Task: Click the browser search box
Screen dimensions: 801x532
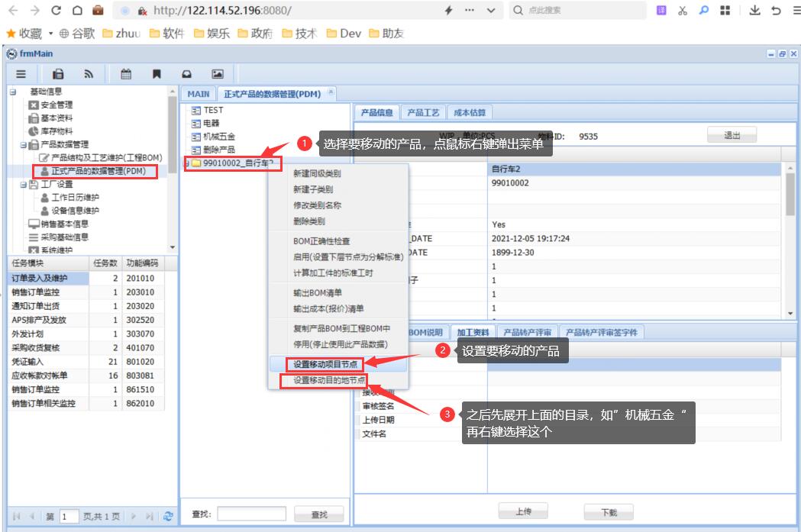Action: pos(578,10)
